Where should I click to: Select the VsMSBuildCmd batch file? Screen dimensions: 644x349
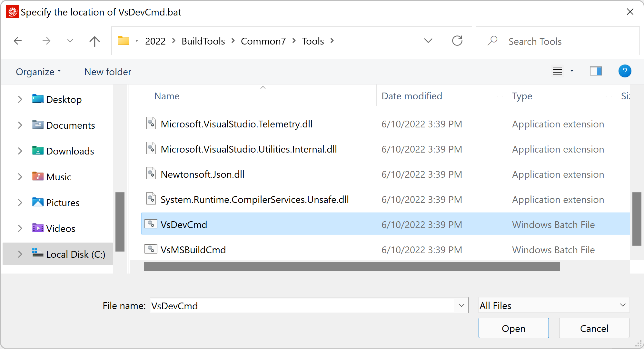point(193,250)
